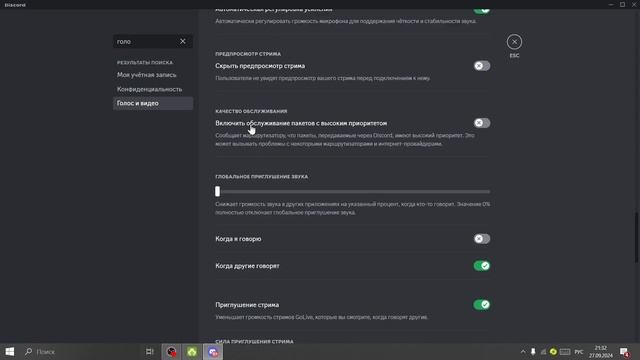
Task: Click Скрыть предпросмотр стрима label
Action: click(x=260, y=66)
